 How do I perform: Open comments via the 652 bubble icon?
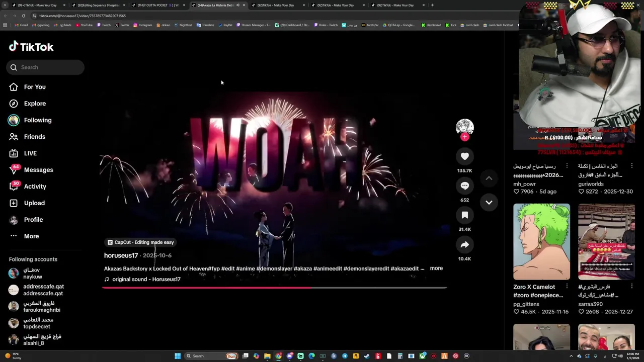pos(464,186)
